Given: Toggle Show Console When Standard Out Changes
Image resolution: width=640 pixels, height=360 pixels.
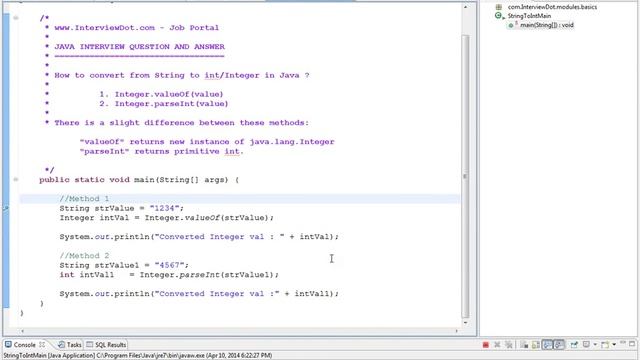Looking at the screenshot, I should click(x=547, y=345).
